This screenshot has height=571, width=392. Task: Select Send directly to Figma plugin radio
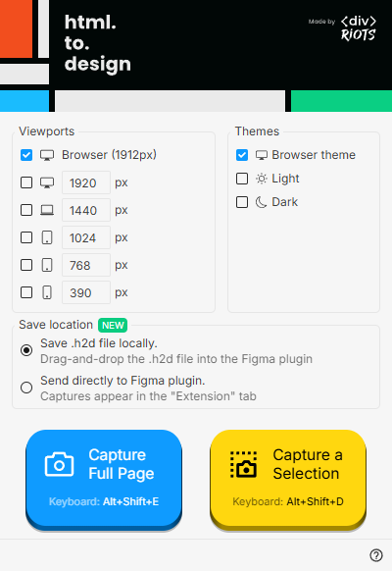pos(26,388)
